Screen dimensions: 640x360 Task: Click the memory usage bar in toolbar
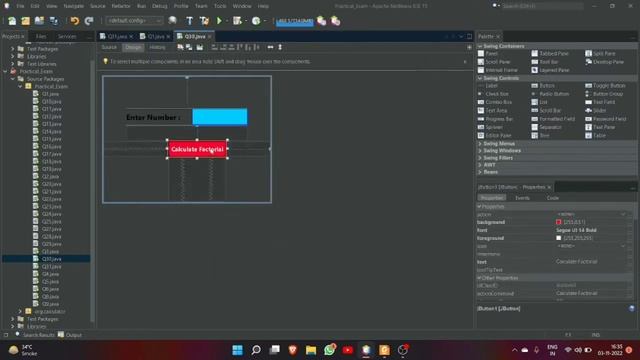point(295,21)
